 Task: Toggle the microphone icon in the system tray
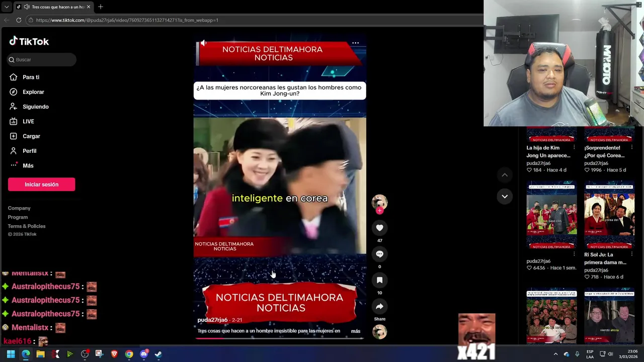click(577, 354)
